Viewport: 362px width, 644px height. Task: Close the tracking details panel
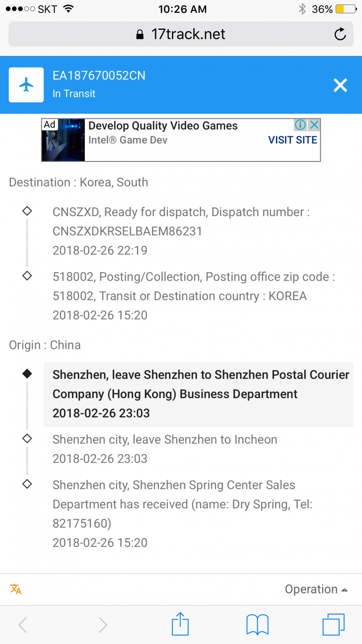[340, 85]
